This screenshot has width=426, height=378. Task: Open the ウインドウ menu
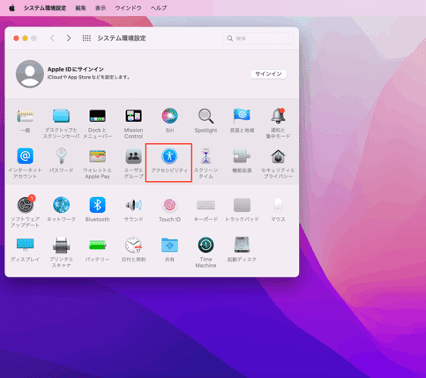click(128, 8)
